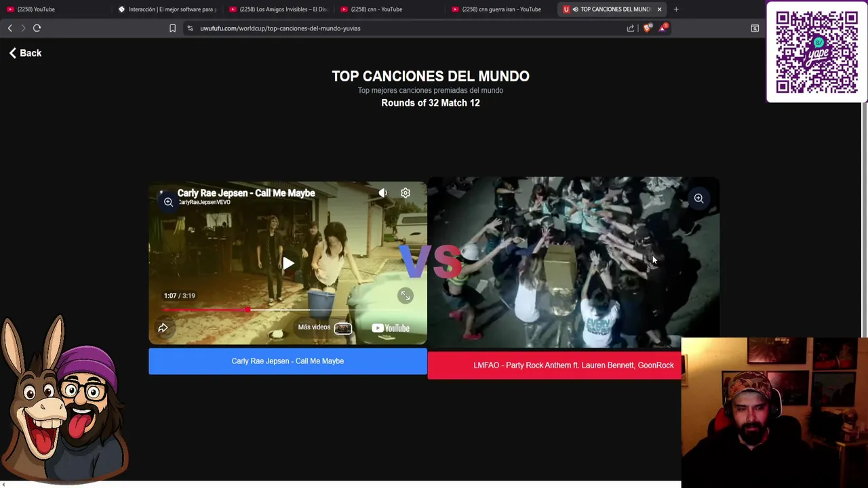Go back with the Back arrow link
The height and width of the screenshot is (488, 868).
pyautogui.click(x=26, y=53)
